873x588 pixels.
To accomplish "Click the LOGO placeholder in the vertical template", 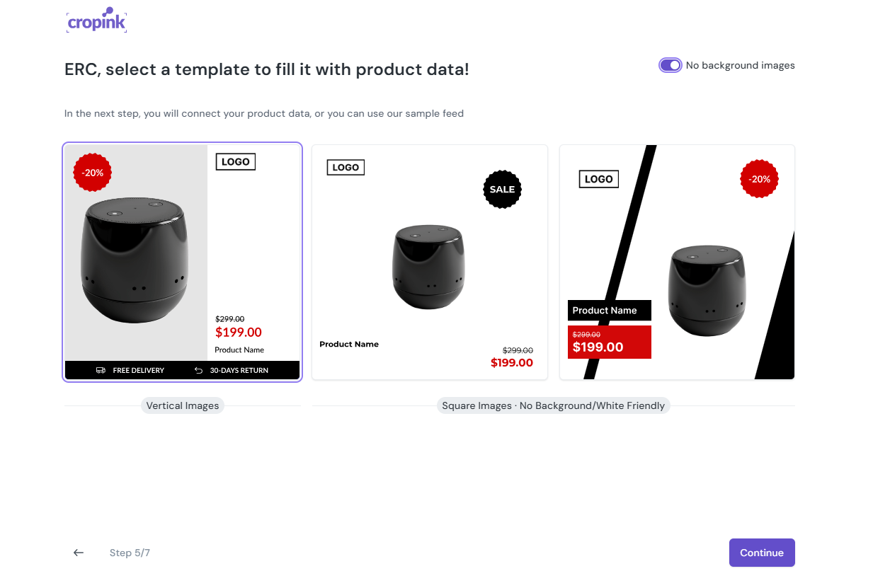I will tap(235, 162).
